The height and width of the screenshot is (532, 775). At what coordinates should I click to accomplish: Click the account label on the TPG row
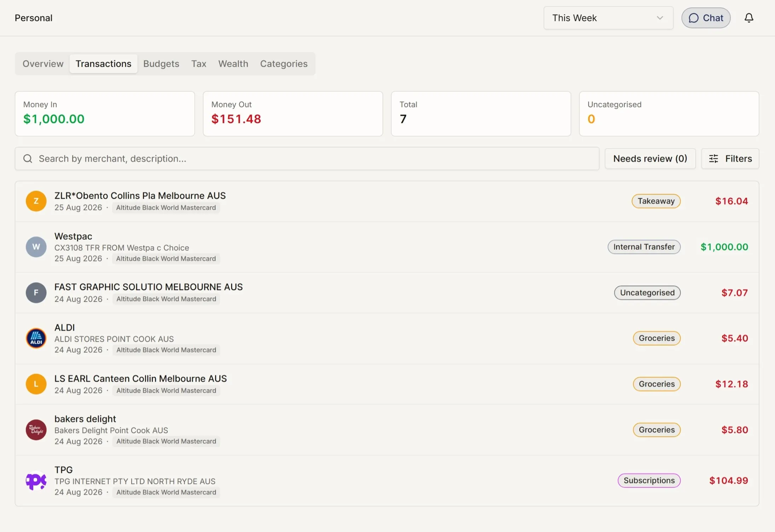pos(166,492)
